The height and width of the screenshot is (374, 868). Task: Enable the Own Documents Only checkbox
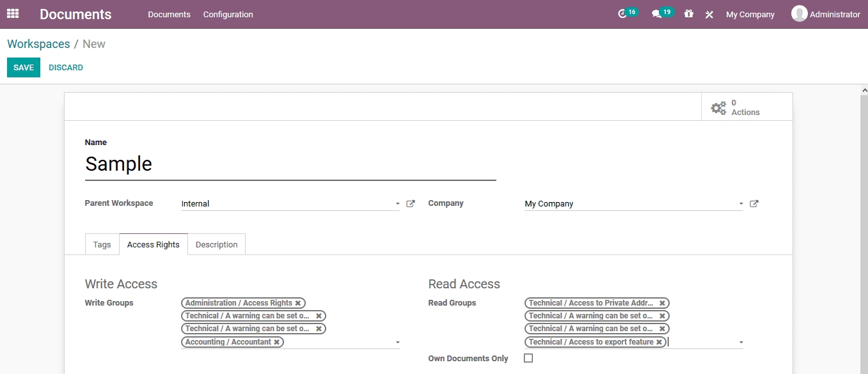(528, 358)
